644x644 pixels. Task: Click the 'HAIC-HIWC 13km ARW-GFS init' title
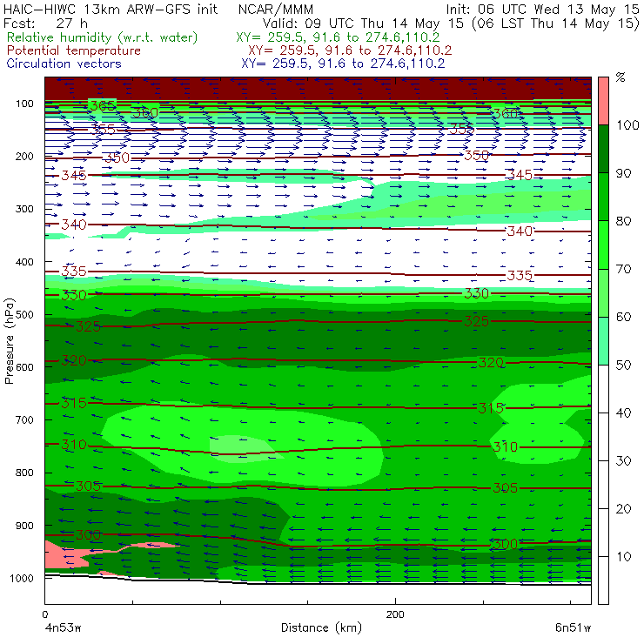pyautogui.click(x=111, y=9)
